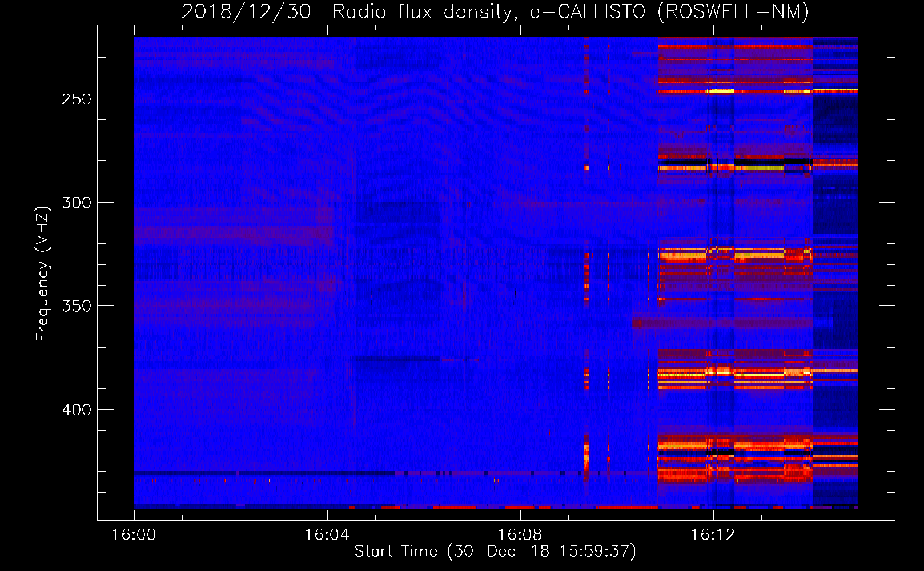The width and height of the screenshot is (924, 571).
Task: Click the "400" frequency tick label
Action: click(x=77, y=410)
